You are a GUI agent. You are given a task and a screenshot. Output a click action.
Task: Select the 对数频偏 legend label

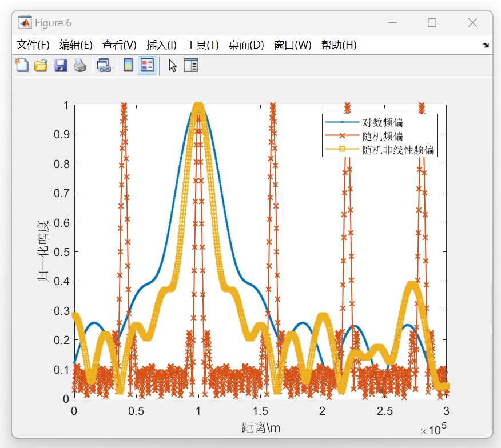(x=383, y=122)
